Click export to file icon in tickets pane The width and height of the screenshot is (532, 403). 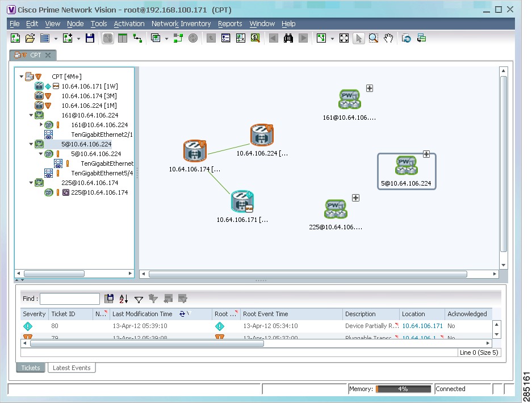(109, 299)
